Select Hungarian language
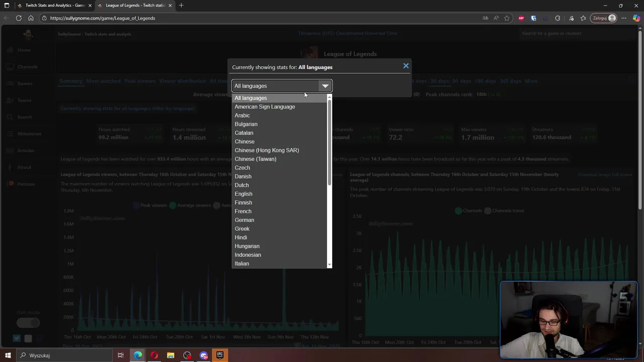Screen dimensions: 644x362 pos(279,246)
